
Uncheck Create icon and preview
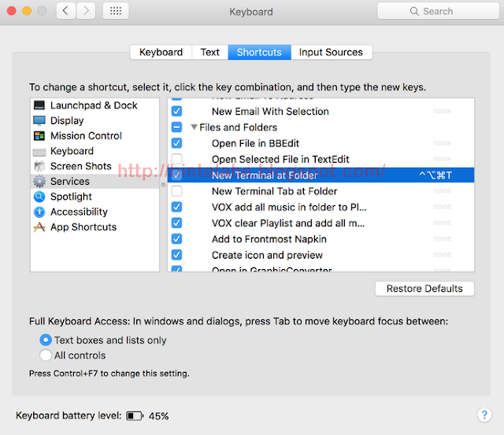(176, 255)
